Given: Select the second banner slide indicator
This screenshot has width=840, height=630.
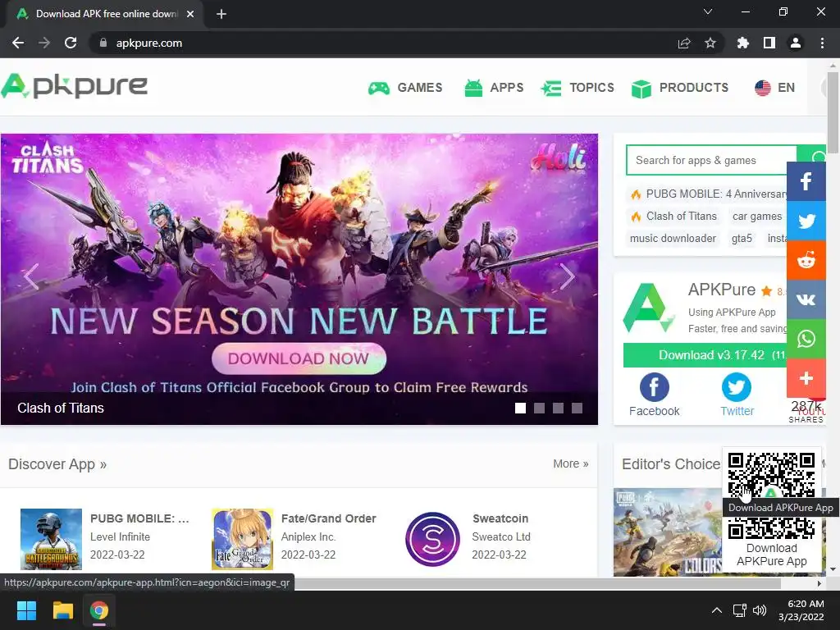Looking at the screenshot, I should pyautogui.click(x=539, y=409).
